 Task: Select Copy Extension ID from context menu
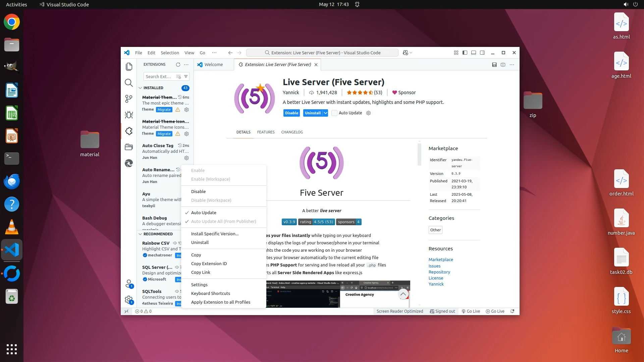(209, 263)
